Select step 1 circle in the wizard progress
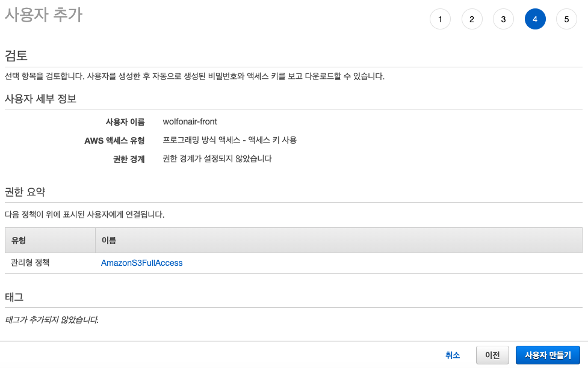 click(x=440, y=19)
